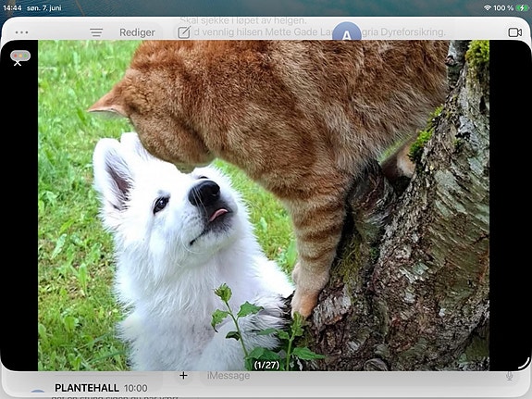Viewport: 532px width, 399px height.
Task: Open contact details via the A avatar
Action: point(346,31)
